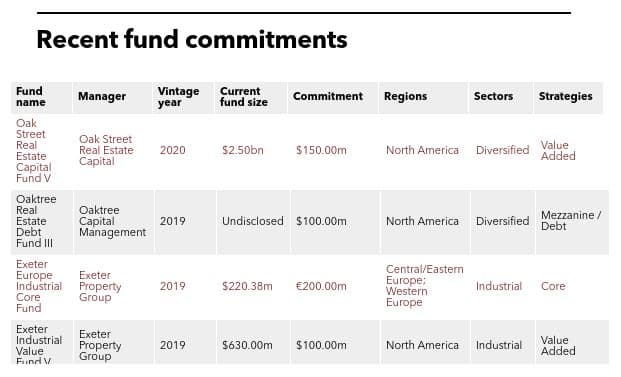Screen dimensions: 621x377
Task: Open Oak Street Real Estate Capital manager link
Action: [106, 150]
